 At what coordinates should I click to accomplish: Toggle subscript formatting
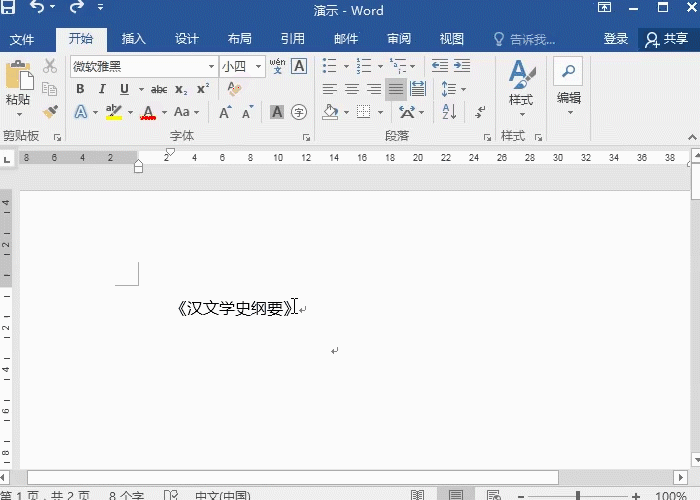181,89
